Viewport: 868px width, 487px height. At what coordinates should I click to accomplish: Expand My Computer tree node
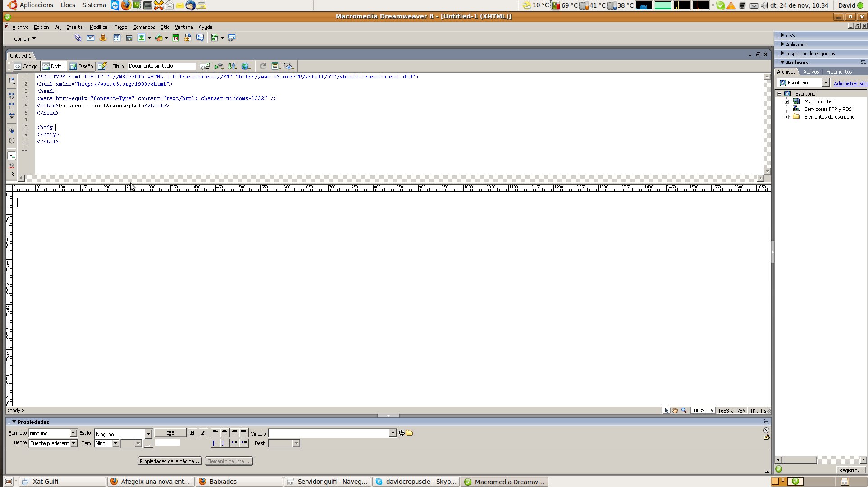click(787, 101)
